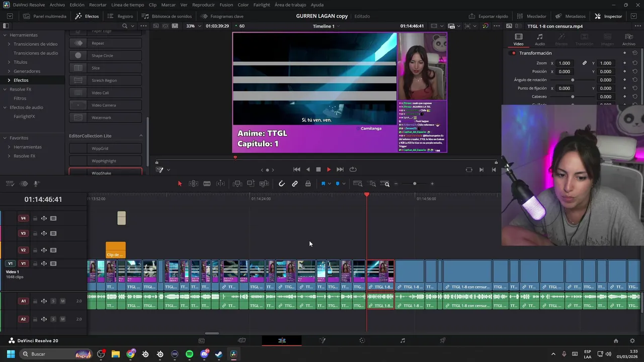Switch to Inspector Audio tab

[x=539, y=40]
